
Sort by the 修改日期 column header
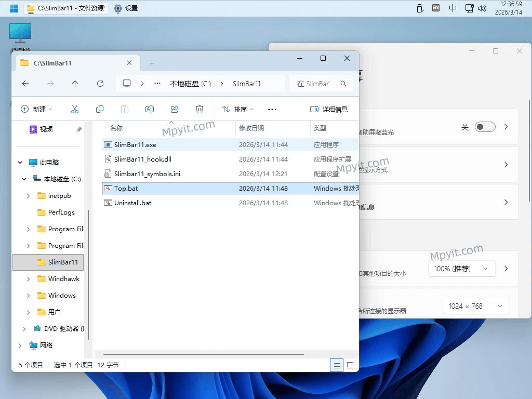pyautogui.click(x=251, y=128)
